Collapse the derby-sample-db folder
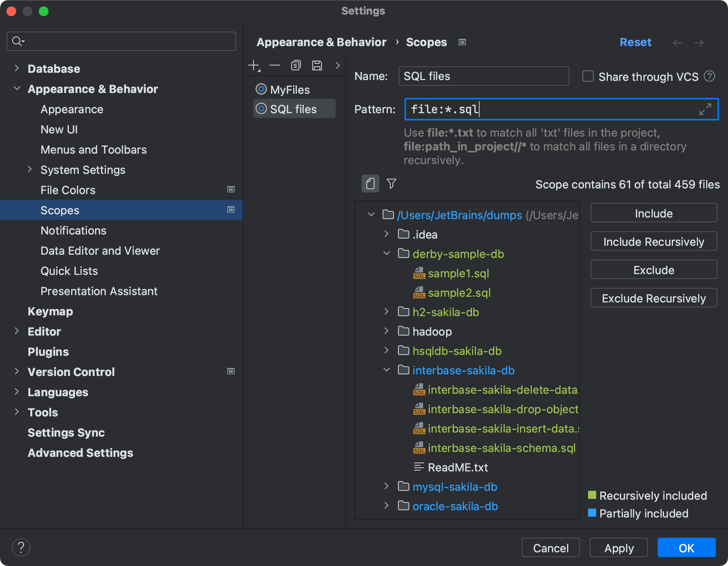Viewport: 728px width, 566px height. pyautogui.click(x=387, y=253)
